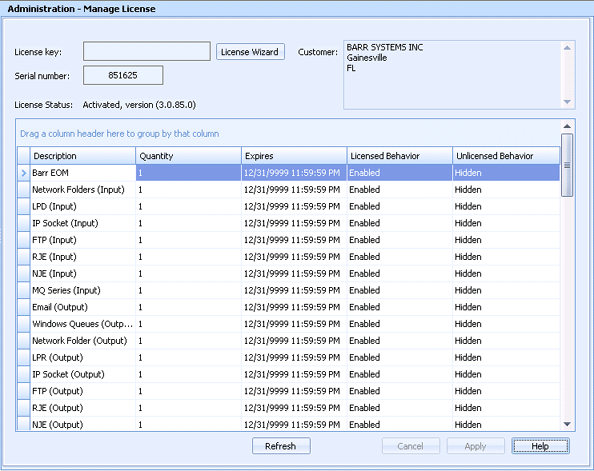Select the Email (Output) row
This screenshot has height=471, width=594.
pyautogui.click(x=288, y=307)
